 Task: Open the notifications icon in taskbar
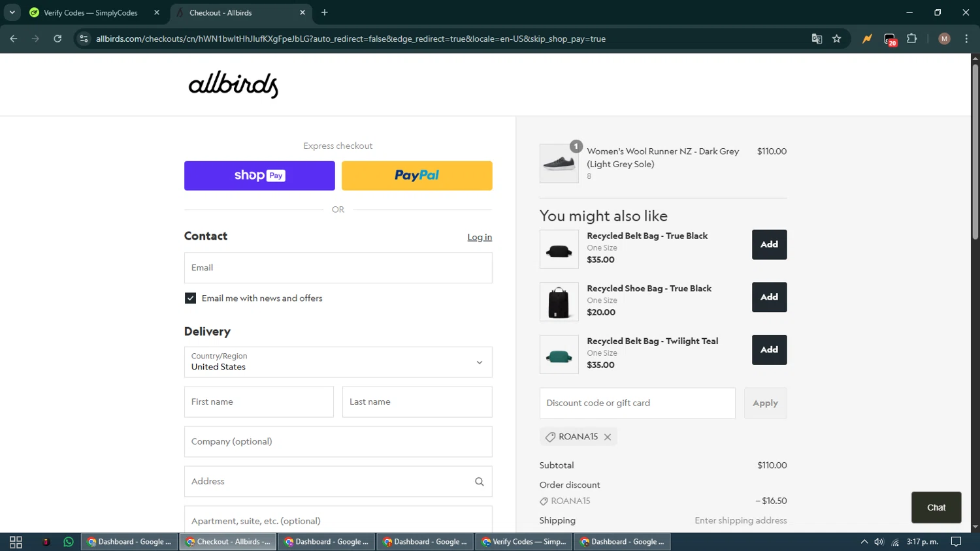[x=956, y=542]
